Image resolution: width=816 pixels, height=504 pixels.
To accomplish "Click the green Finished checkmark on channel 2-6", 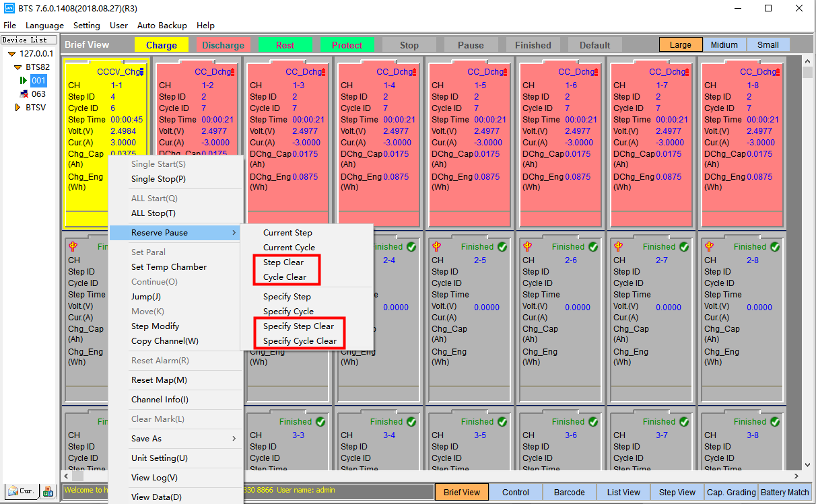I will [593, 247].
